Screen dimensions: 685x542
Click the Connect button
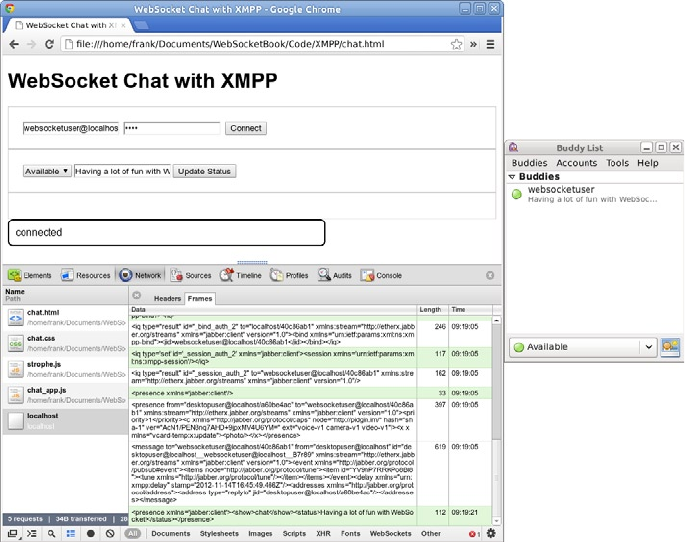246,128
